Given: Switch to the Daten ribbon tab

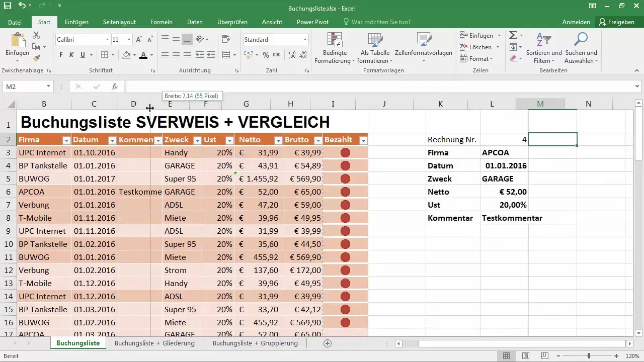Looking at the screenshot, I should point(195,22).
